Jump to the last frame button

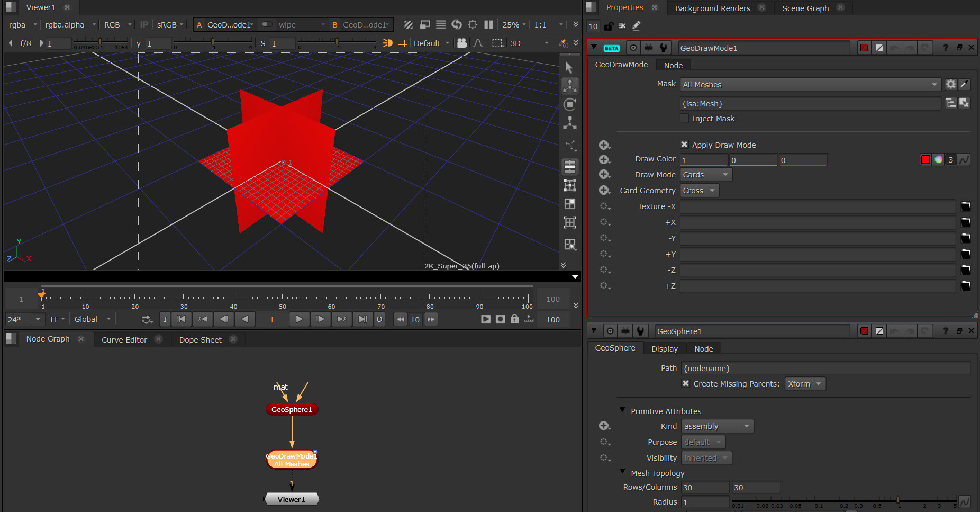coord(362,319)
